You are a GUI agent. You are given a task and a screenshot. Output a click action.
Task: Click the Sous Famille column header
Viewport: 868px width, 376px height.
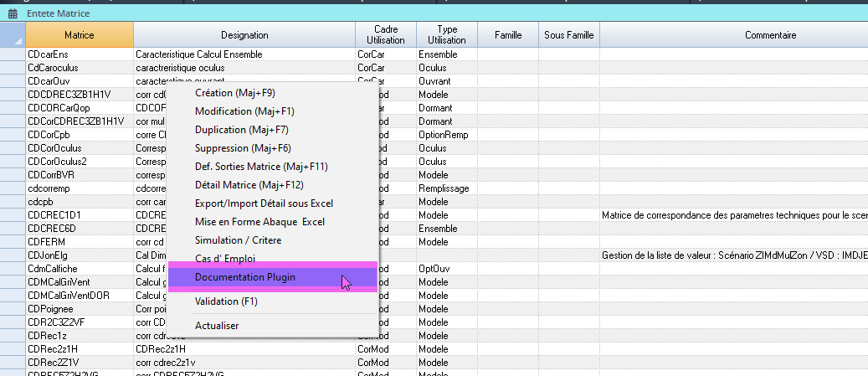click(x=568, y=35)
